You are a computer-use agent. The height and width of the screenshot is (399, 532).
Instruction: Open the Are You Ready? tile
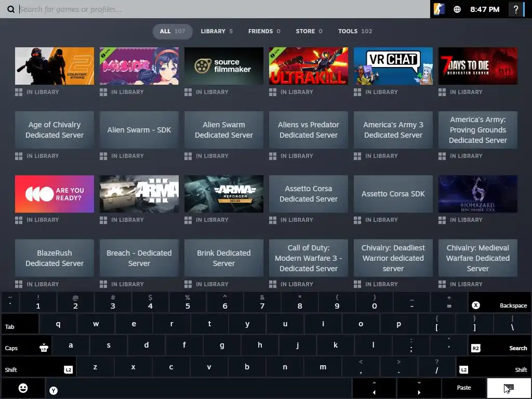[x=54, y=194]
